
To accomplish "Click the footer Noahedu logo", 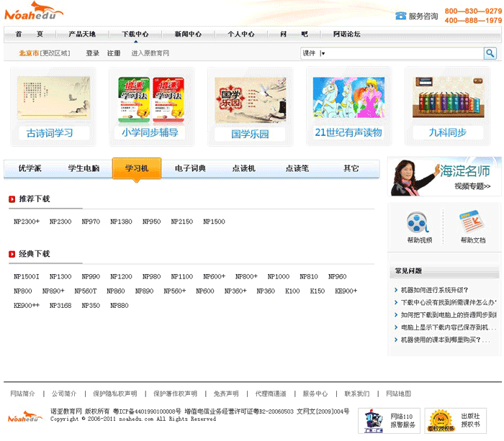I will tap(25, 417).
